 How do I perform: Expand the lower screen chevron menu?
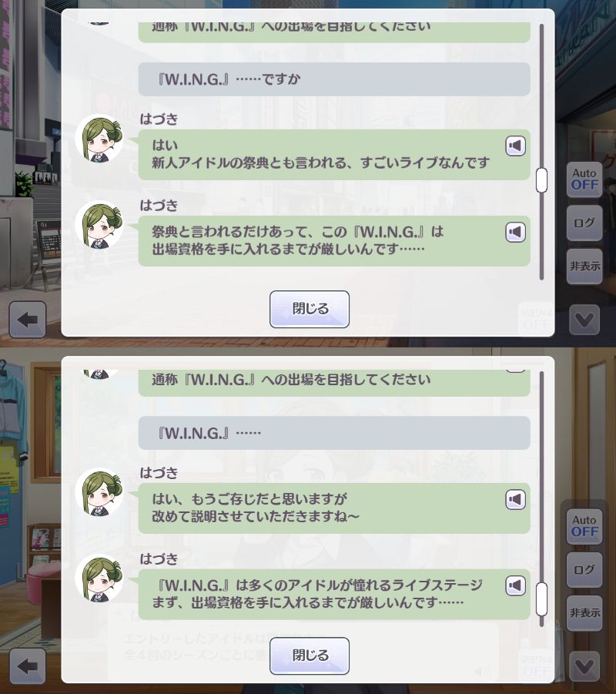(x=584, y=666)
